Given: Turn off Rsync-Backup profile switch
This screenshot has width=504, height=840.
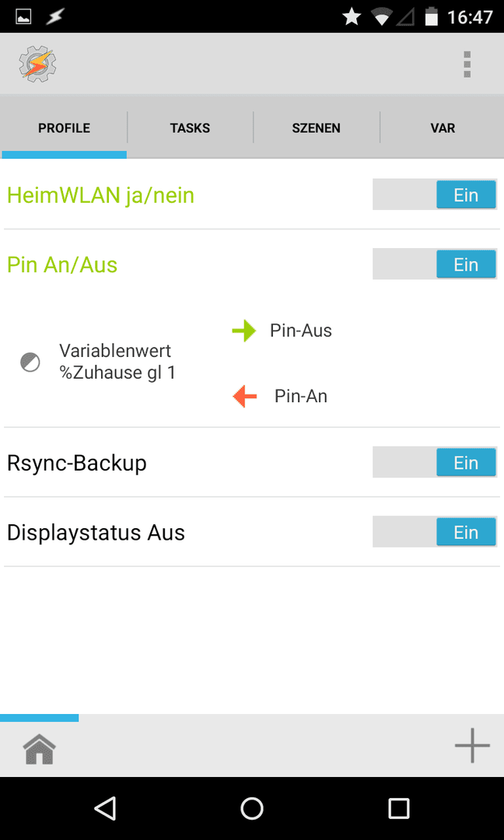Looking at the screenshot, I should pos(435,462).
